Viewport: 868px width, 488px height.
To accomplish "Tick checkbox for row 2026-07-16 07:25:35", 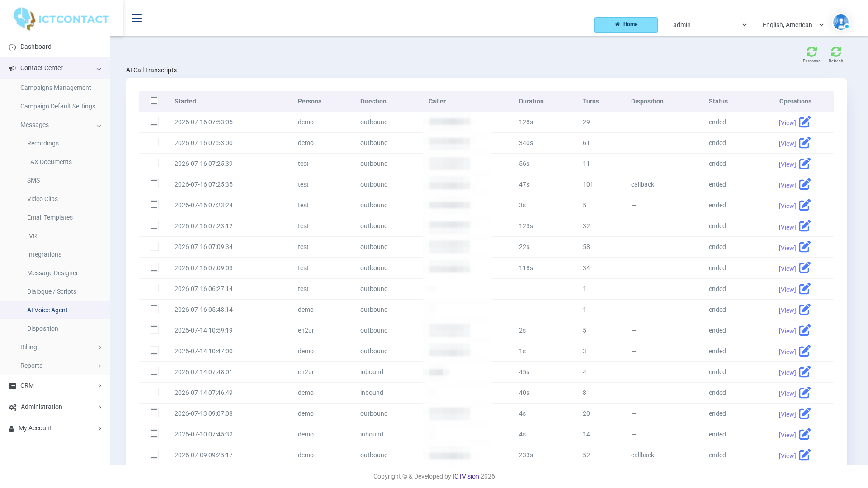I will pos(154,184).
